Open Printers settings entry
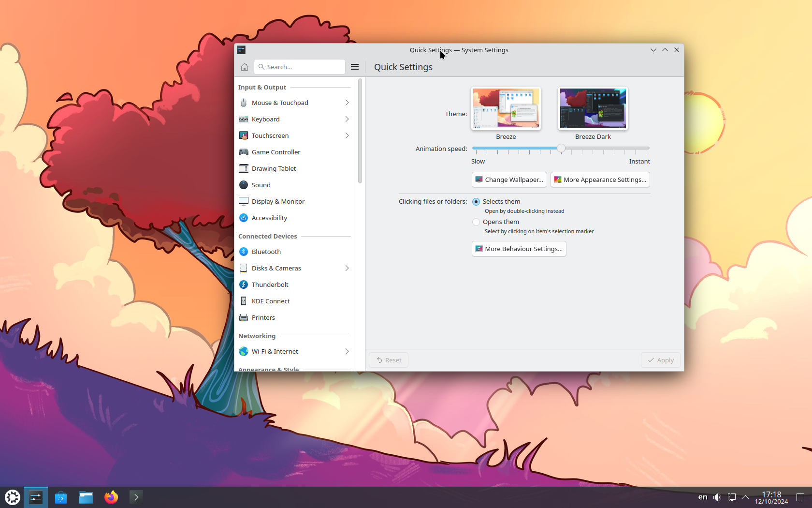Screen dimensions: 812x508 [x=295, y=317]
